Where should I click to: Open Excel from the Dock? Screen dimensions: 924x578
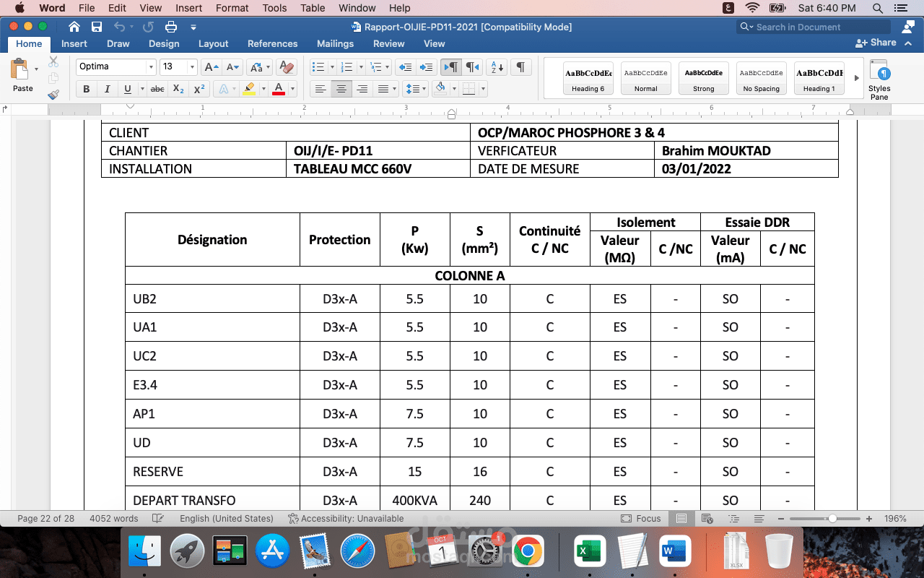pos(590,553)
